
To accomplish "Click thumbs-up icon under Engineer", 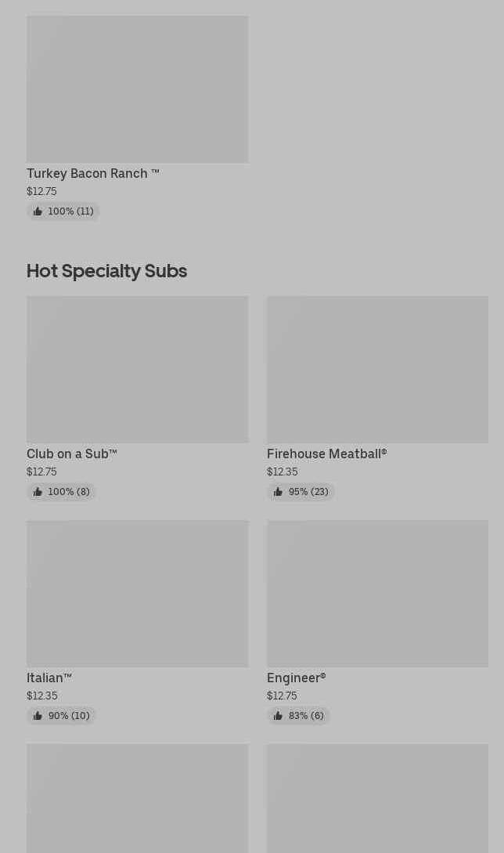I will 278,716.
